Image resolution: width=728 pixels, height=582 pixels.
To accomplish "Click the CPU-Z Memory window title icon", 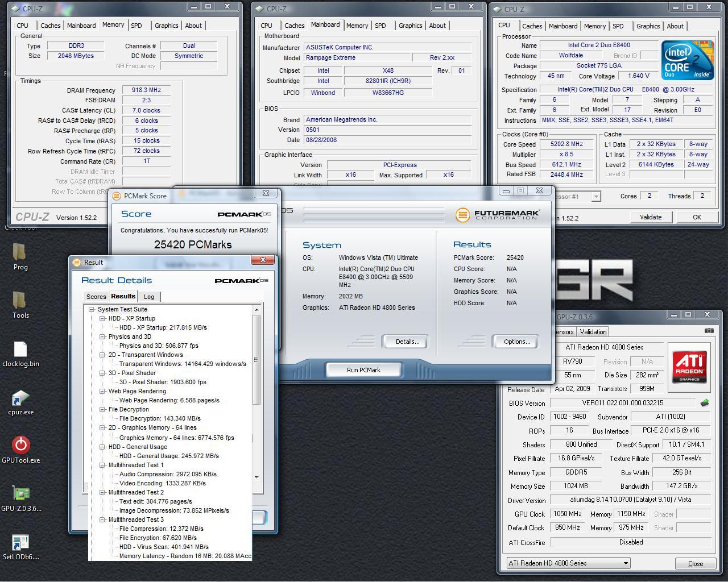I will (17, 8).
